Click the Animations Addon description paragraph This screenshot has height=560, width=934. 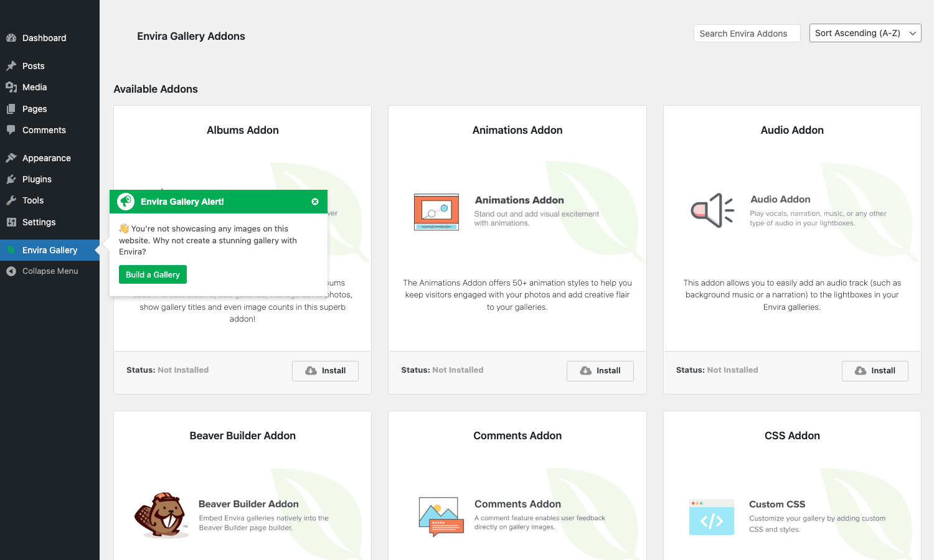click(x=517, y=295)
